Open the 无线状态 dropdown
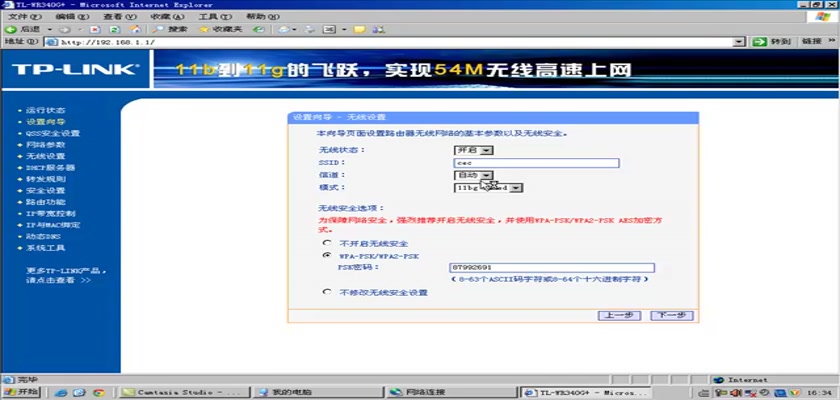The width and height of the screenshot is (840, 400). (473, 150)
